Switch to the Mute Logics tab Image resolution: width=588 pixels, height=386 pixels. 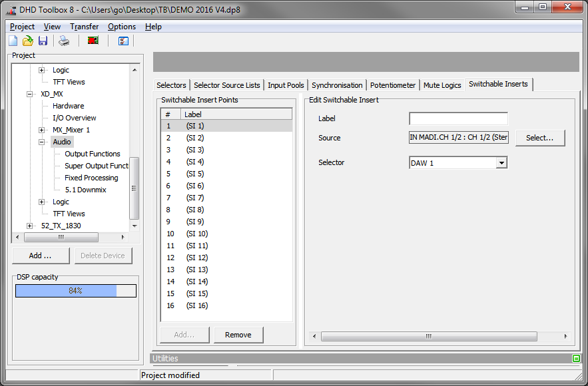tap(442, 84)
